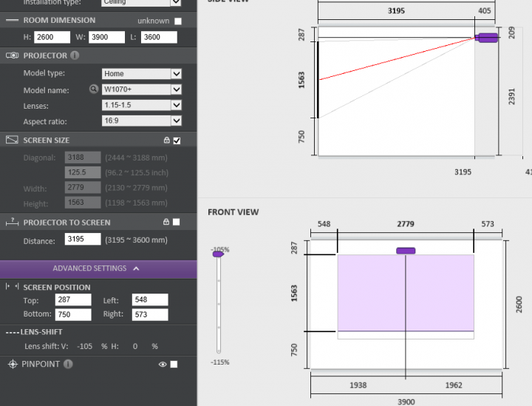The width and height of the screenshot is (532, 406).
Task: Click the projector Distance input field
Action: 83,239
